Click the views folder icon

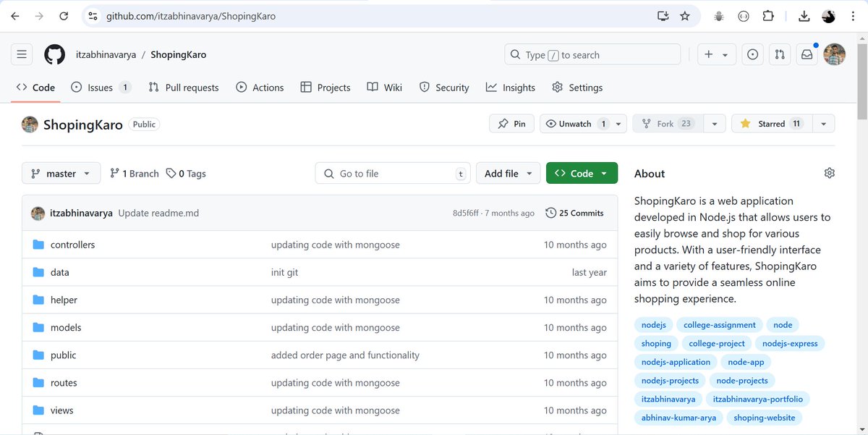(38, 410)
